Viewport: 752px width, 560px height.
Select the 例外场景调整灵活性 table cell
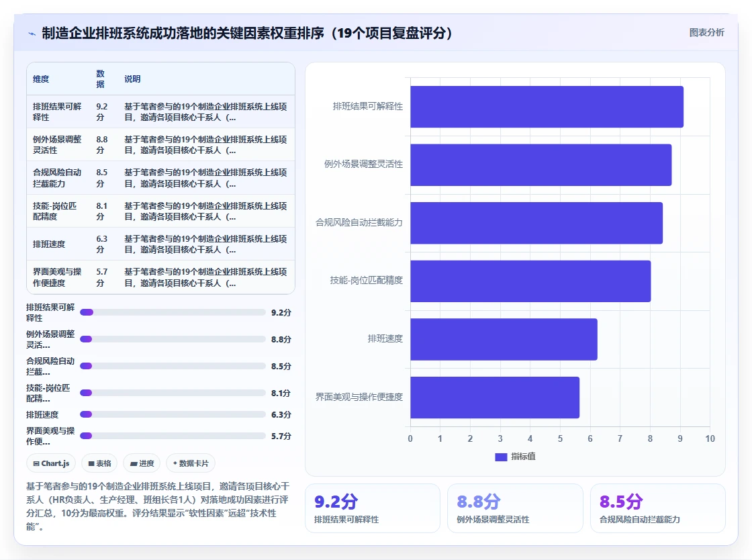(x=58, y=145)
